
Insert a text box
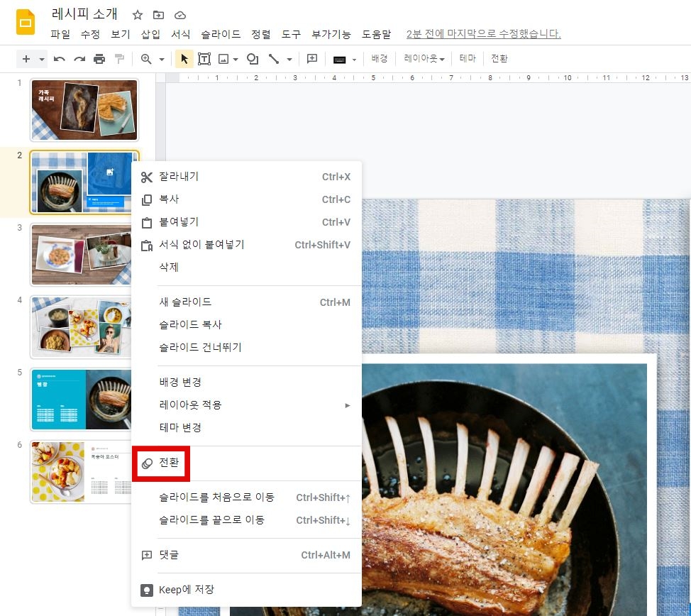[x=204, y=59]
